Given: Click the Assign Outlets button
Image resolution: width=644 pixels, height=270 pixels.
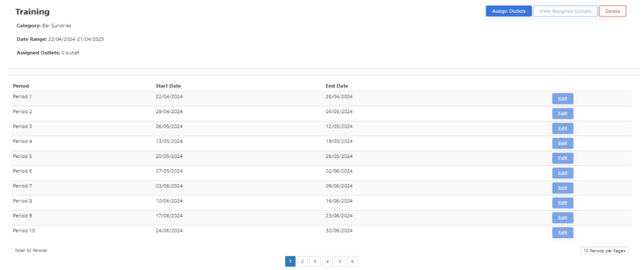Looking at the screenshot, I should (508, 11).
